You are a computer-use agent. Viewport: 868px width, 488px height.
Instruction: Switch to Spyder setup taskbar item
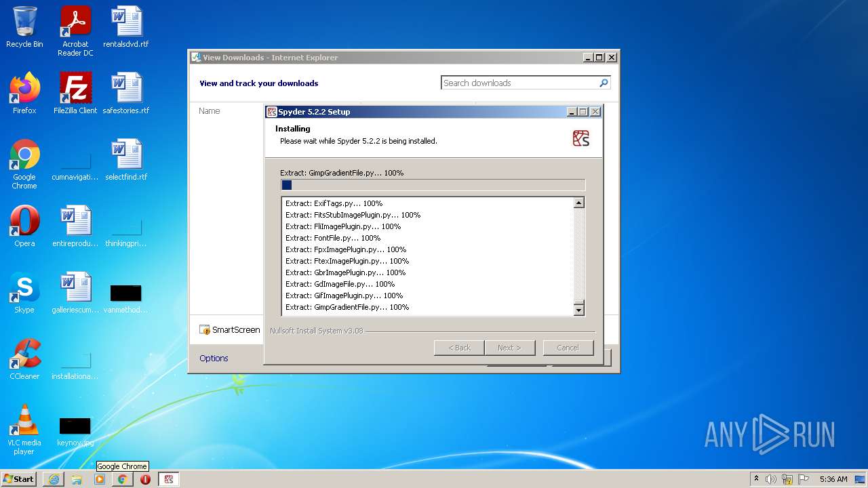pyautogui.click(x=169, y=479)
